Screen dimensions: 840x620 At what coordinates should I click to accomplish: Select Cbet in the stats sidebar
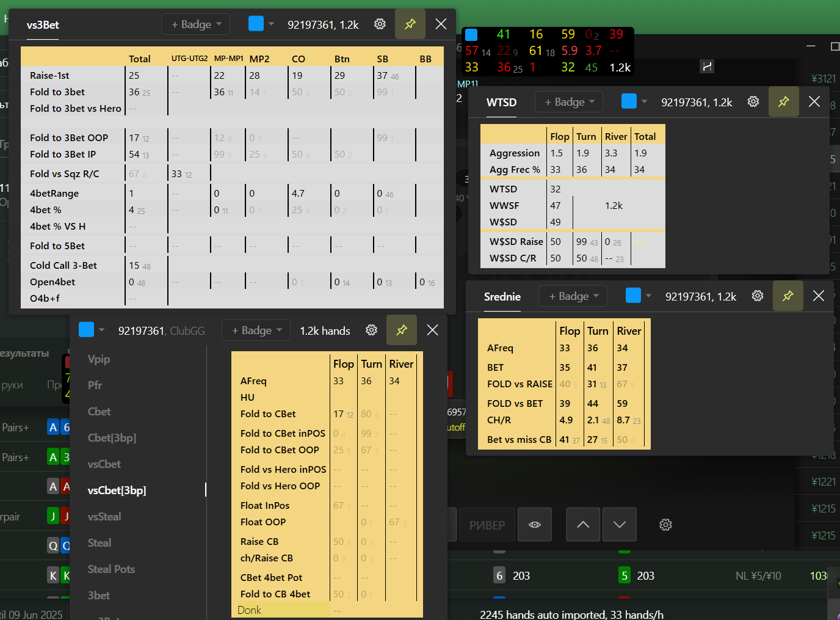tap(99, 412)
